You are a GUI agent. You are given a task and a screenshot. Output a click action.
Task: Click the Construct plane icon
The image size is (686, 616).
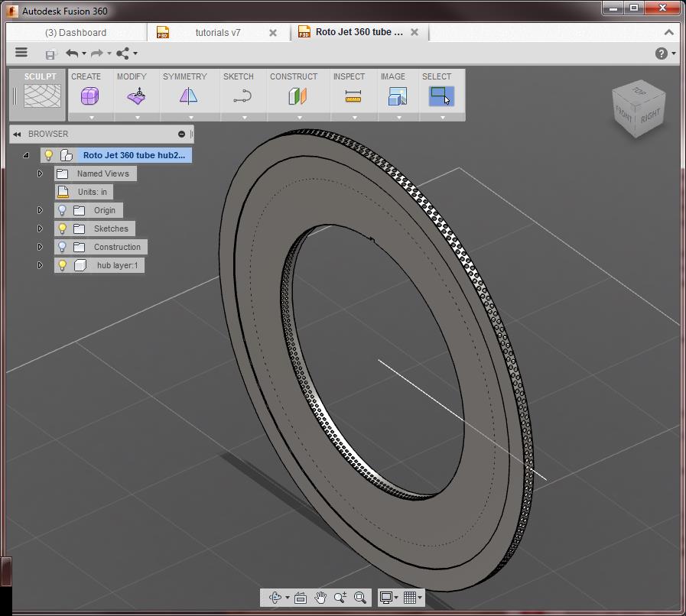297,96
